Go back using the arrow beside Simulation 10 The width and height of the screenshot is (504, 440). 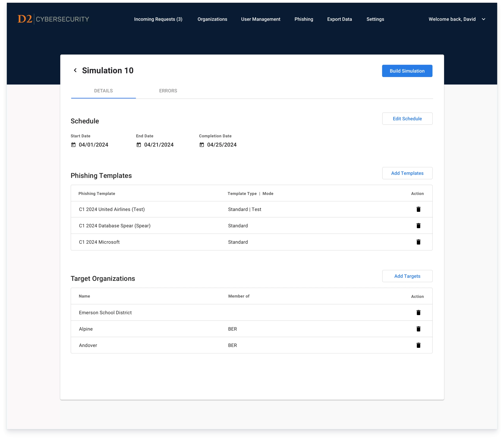[75, 71]
